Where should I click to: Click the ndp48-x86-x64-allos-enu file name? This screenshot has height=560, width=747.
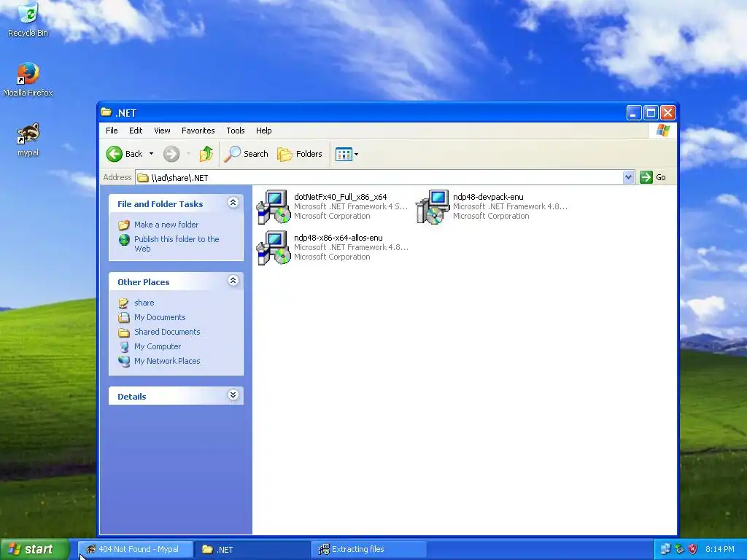338,238
